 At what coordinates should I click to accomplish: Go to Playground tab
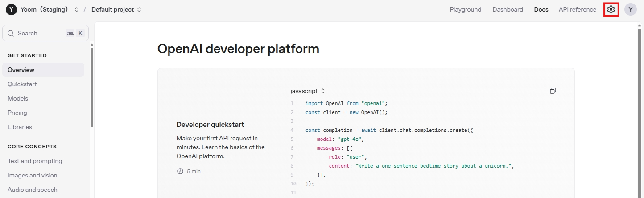pyautogui.click(x=466, y=9)
